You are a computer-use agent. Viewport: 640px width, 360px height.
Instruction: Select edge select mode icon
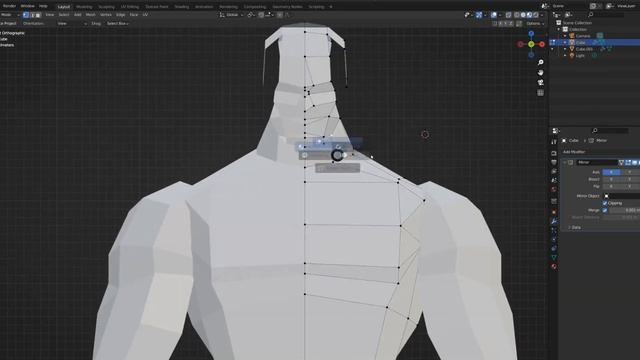[x=32, y=15]
